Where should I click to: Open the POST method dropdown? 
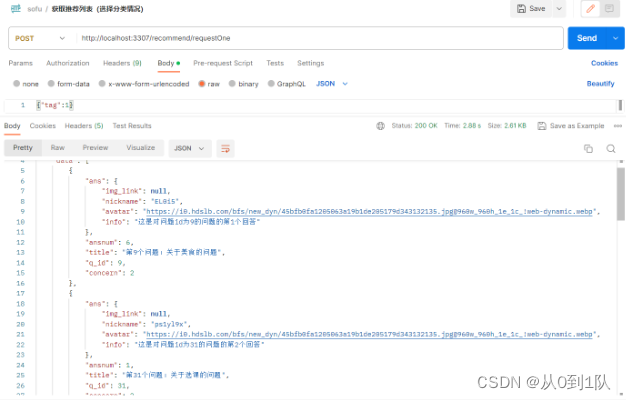coord(40,38)
